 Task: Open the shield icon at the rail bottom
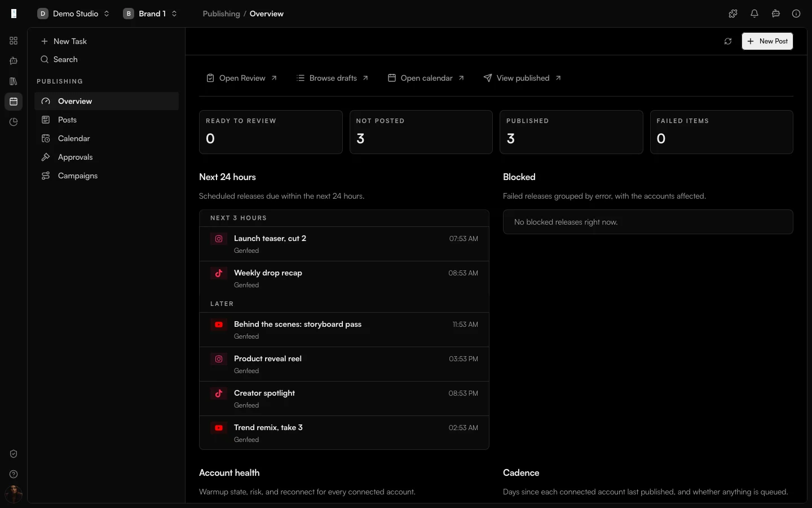tap(14, 454)
